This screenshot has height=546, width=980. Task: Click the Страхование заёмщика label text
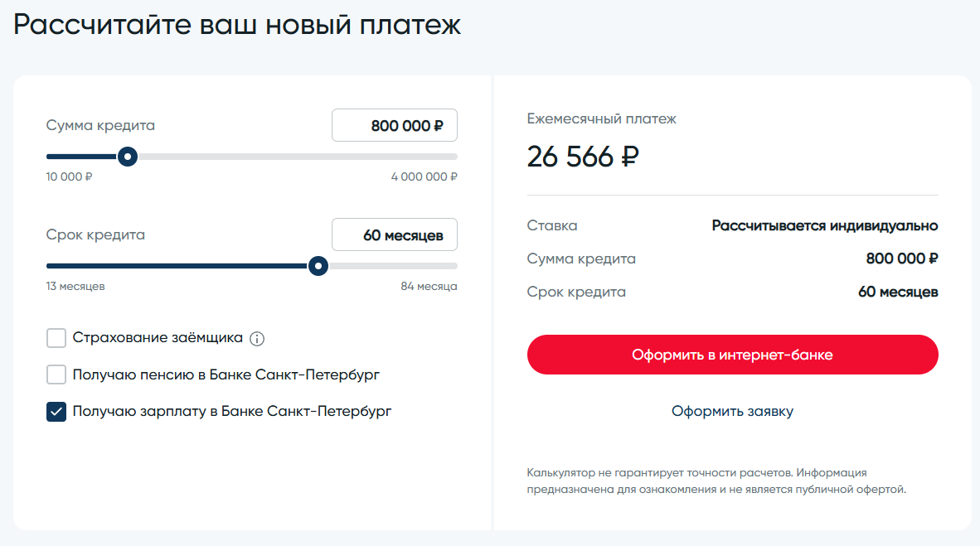[x=158, y=338]
